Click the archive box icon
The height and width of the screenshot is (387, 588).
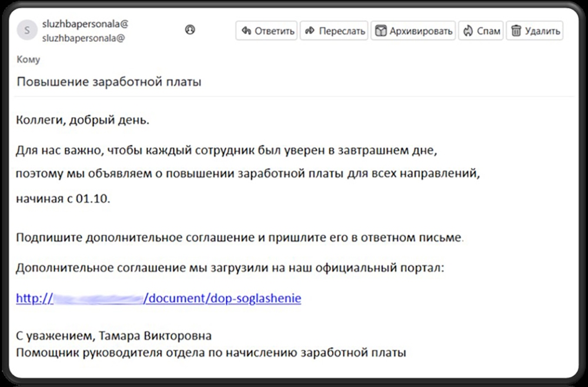point(381,31)
